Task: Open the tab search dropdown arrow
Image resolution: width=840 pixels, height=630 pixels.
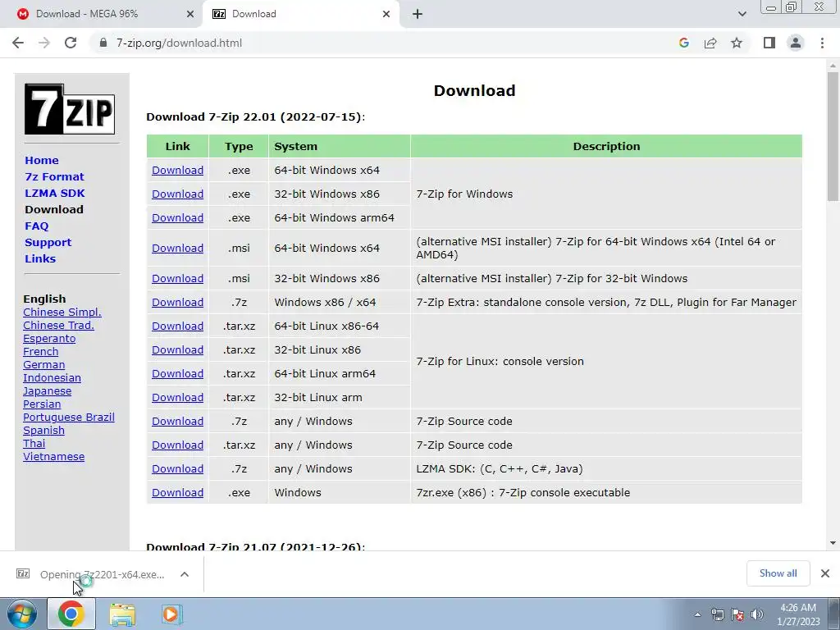Action: coord(742,14)
